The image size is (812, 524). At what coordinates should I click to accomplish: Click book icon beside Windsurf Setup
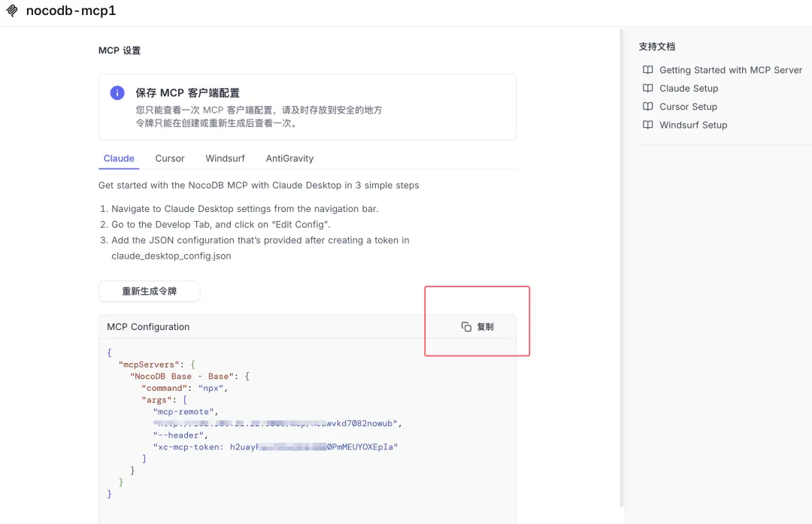pos(647,125)
